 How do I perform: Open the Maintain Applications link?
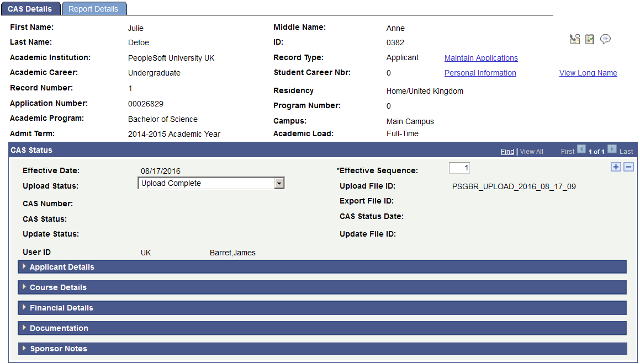pos(480,58)
